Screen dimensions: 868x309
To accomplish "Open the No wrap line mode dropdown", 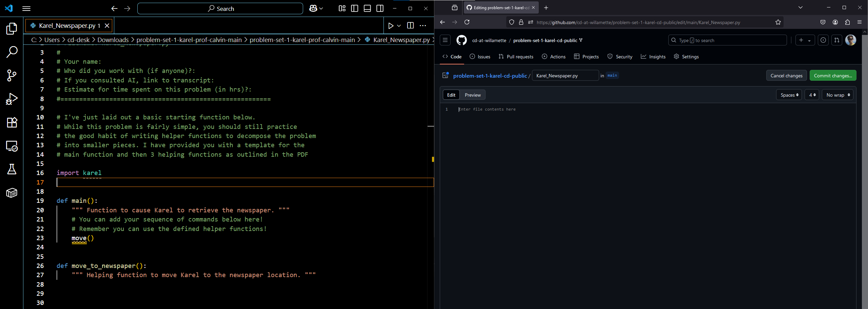I will click(x=837, y=95).
